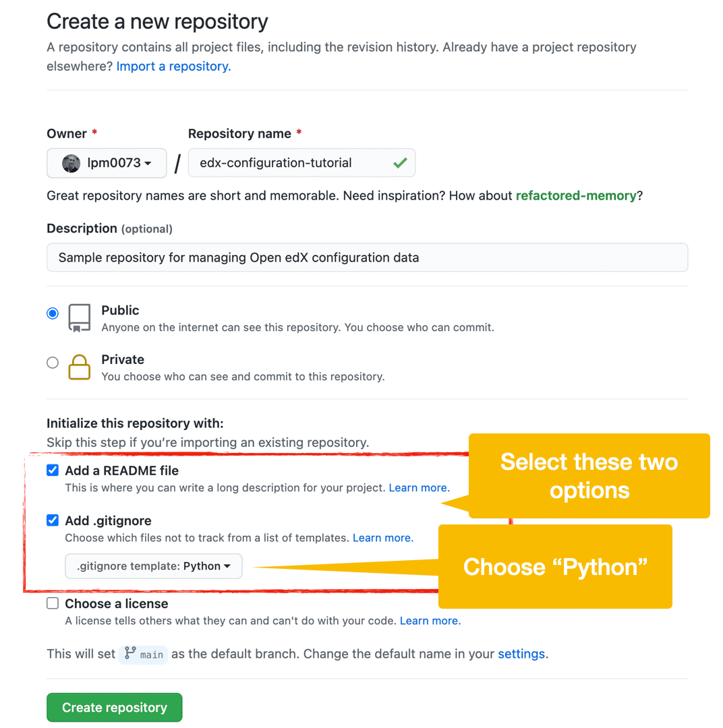Viewport: 723px width, 728px height.
Task: Select the Private visibility radio button
Action: coord(53,363)
